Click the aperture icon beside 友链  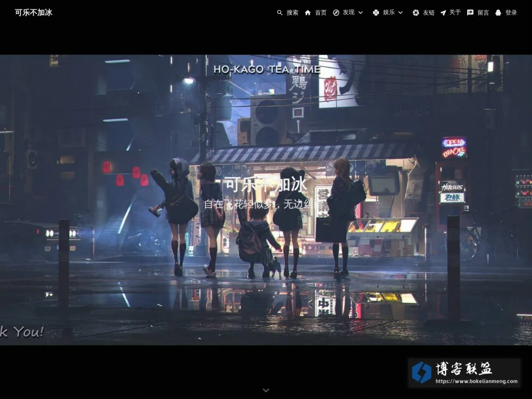click(x=416, y=12)
